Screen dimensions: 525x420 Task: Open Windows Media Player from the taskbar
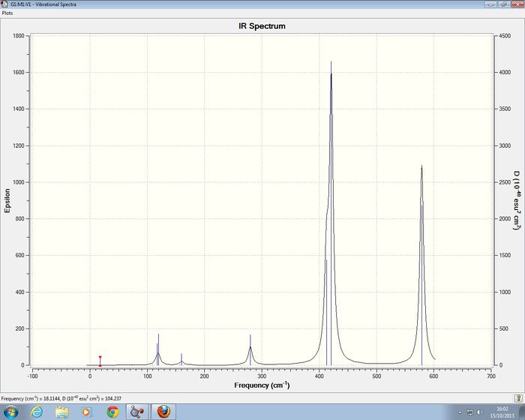point(86,412)
